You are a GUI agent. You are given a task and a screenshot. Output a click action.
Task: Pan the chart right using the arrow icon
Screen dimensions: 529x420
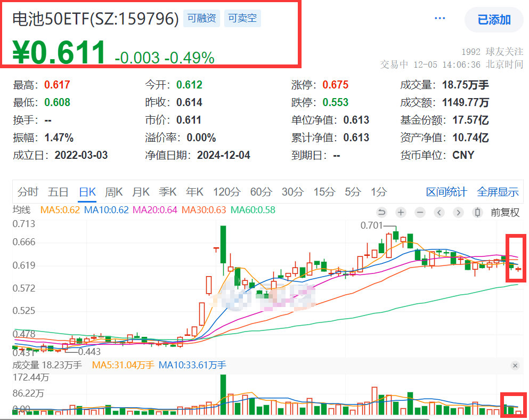(x=457, y=212)
